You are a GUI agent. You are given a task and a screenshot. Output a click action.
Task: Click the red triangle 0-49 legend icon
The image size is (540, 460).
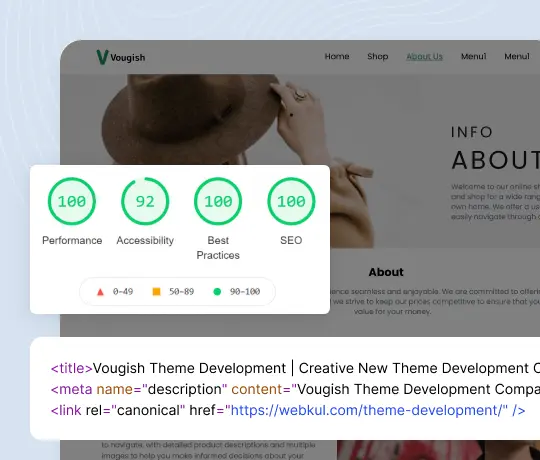(100, 292)
